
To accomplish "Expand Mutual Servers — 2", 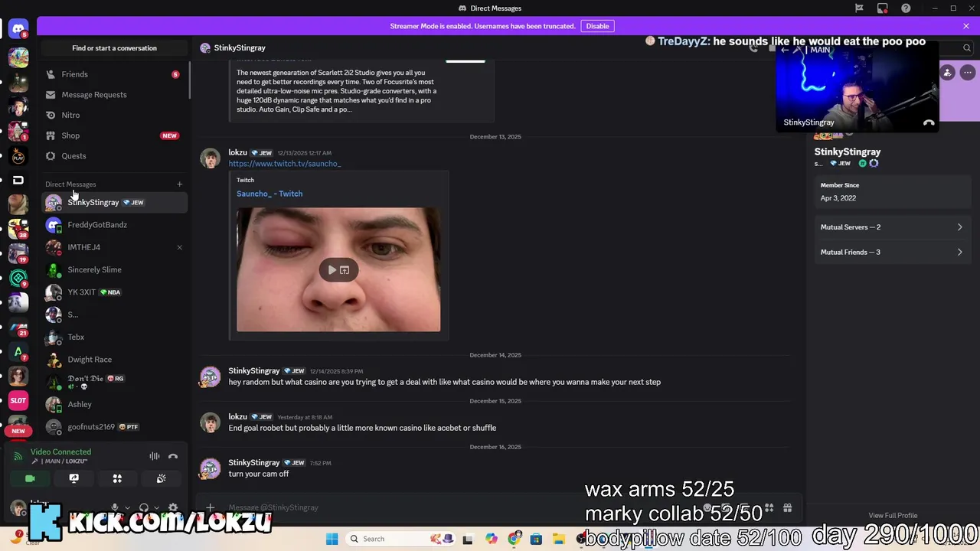I will [891, 227].
